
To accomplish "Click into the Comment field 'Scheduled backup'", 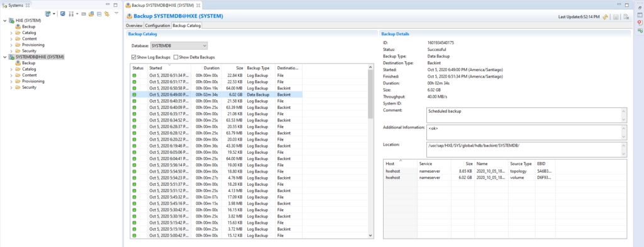I will [526, 115].
